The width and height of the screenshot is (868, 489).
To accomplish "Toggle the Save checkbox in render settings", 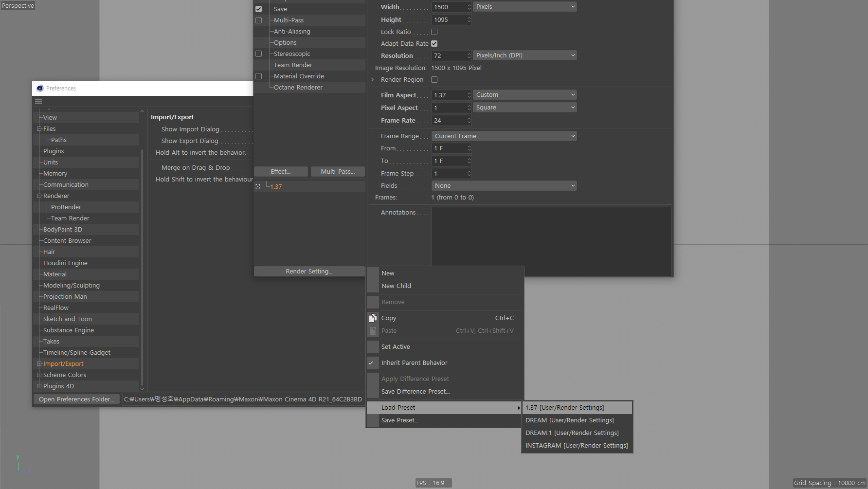I will point(258,9).
